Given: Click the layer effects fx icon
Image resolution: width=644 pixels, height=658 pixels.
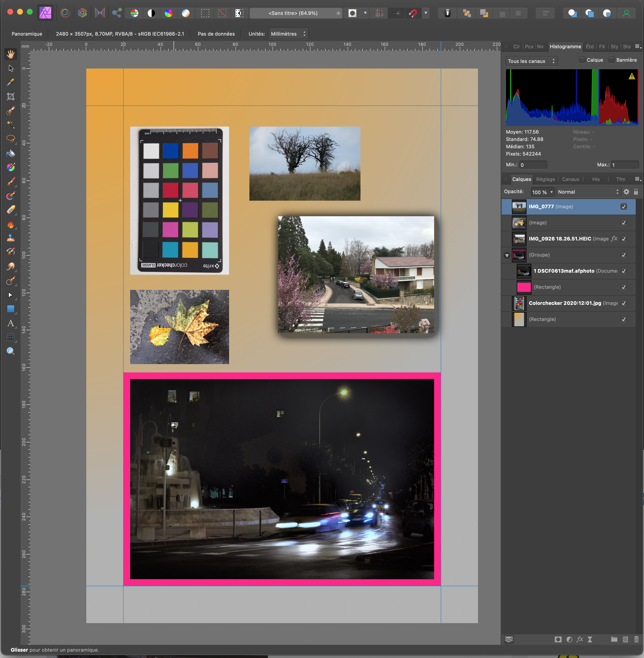Looking at the screenshot, I should pos(580,639).
